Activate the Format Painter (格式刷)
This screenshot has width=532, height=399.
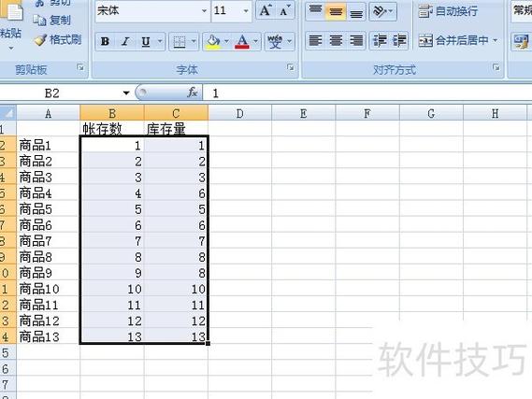pyautogui.click(x=58, y=40)
